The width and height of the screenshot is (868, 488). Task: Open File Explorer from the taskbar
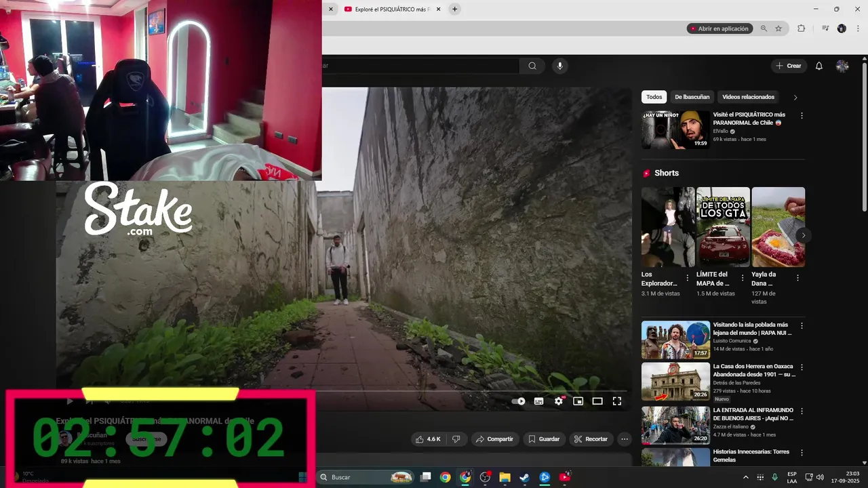505,477
